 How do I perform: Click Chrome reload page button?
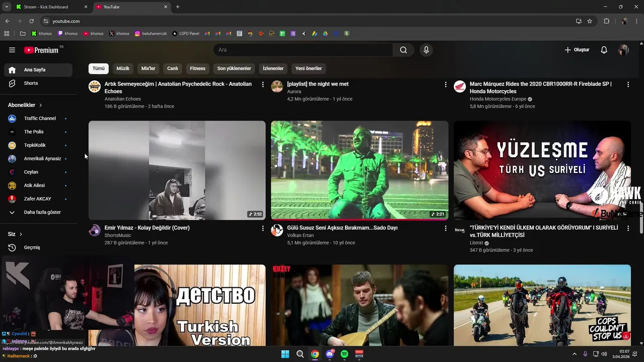[31, 21]
